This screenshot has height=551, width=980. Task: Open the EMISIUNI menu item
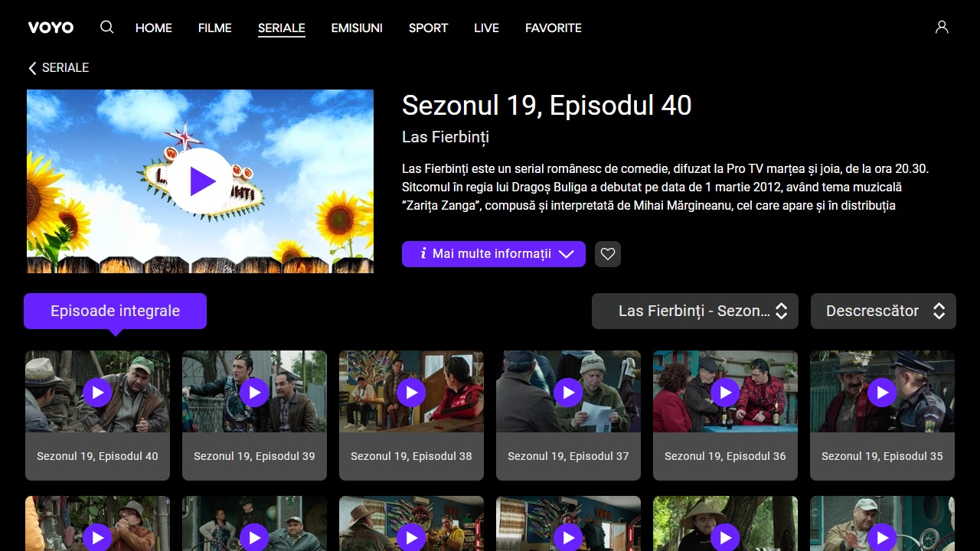click(x=357, y=28)
